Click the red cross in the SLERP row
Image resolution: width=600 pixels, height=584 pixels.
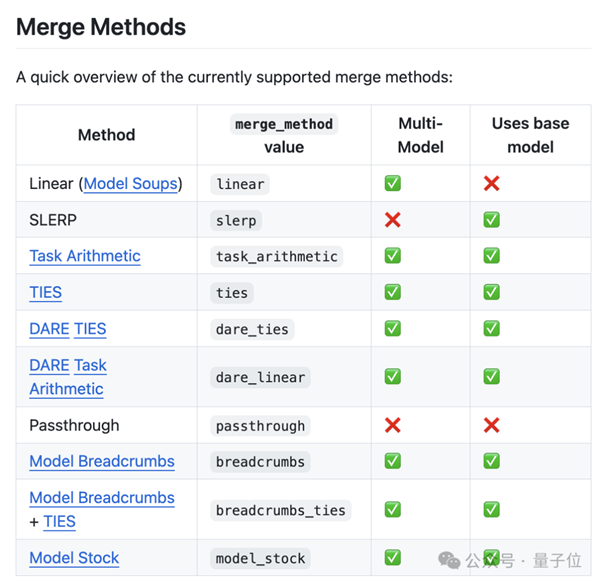click(393, 220)
